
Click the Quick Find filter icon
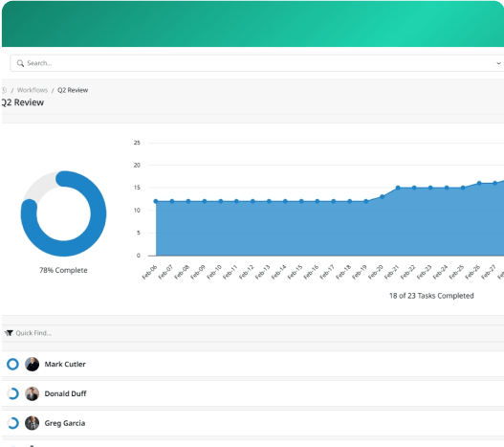coord(9,333)
